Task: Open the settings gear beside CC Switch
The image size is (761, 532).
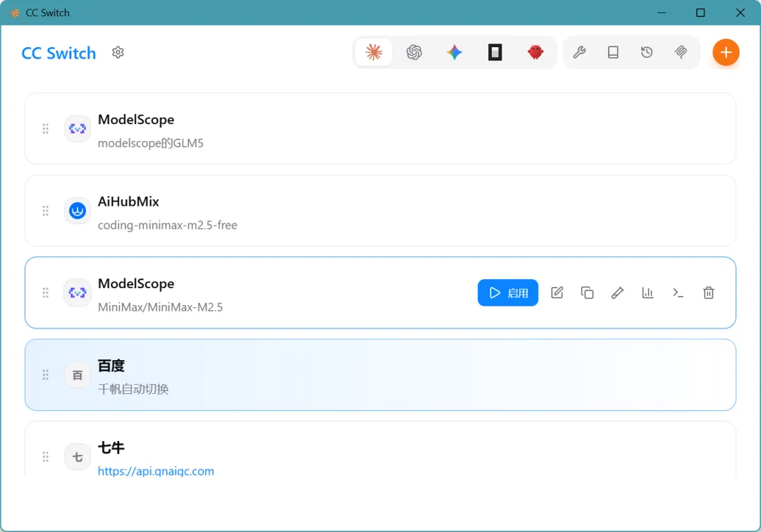Action: [x=118, y=52]
